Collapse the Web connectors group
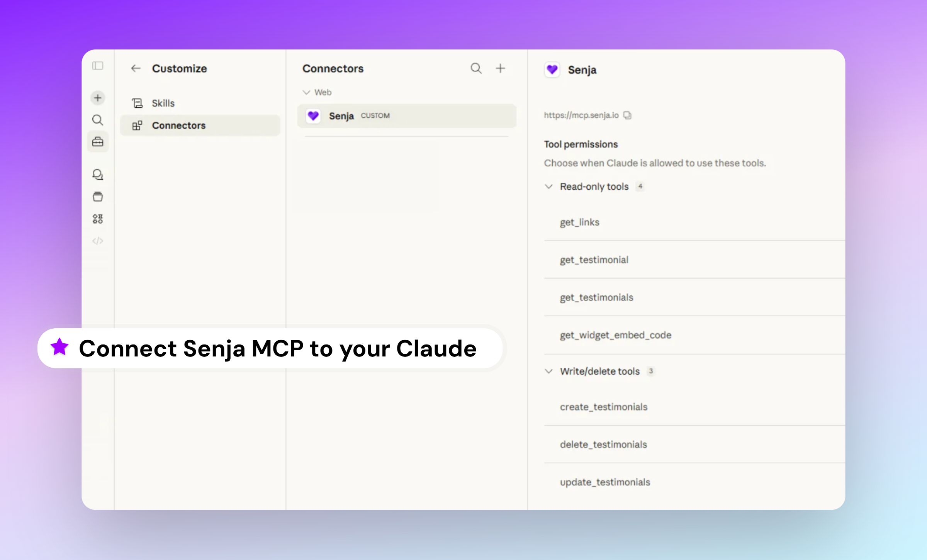 coord(306,92)
